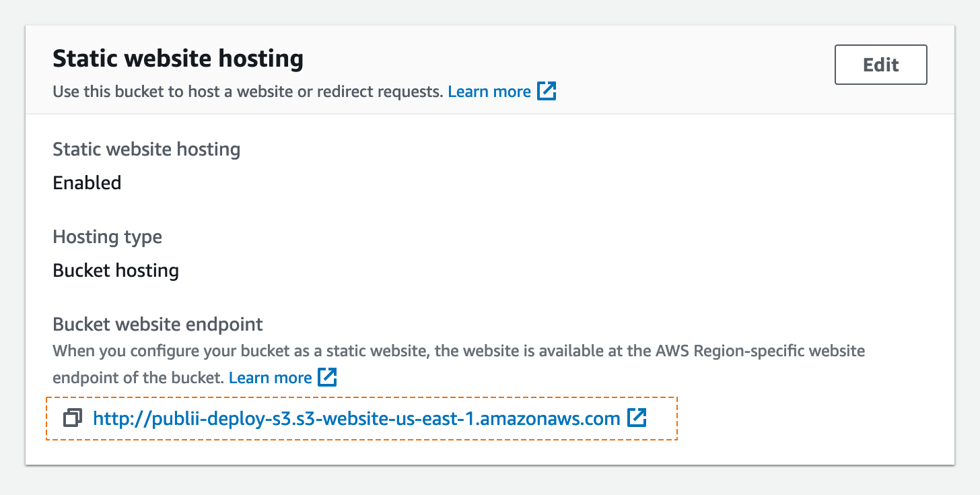Click the external link icon beside the endpoint URL
Screen dimensions: 980x495
click(636, 418)
